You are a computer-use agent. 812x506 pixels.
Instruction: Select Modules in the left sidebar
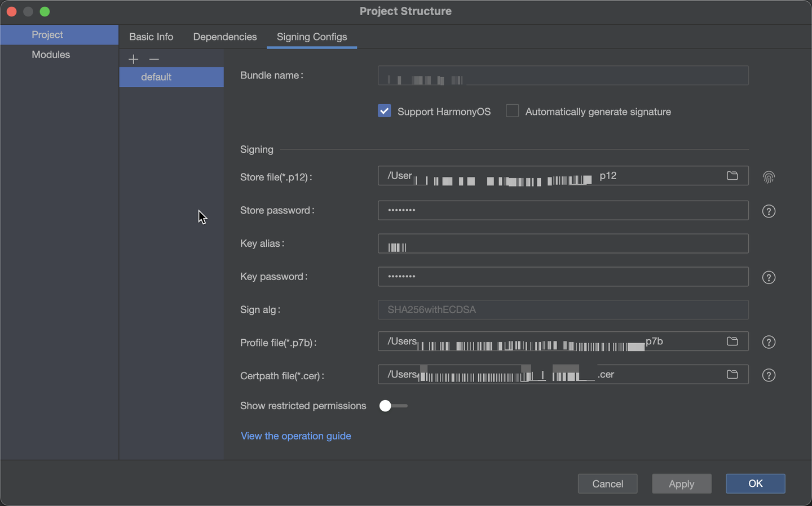coord(51,55)
